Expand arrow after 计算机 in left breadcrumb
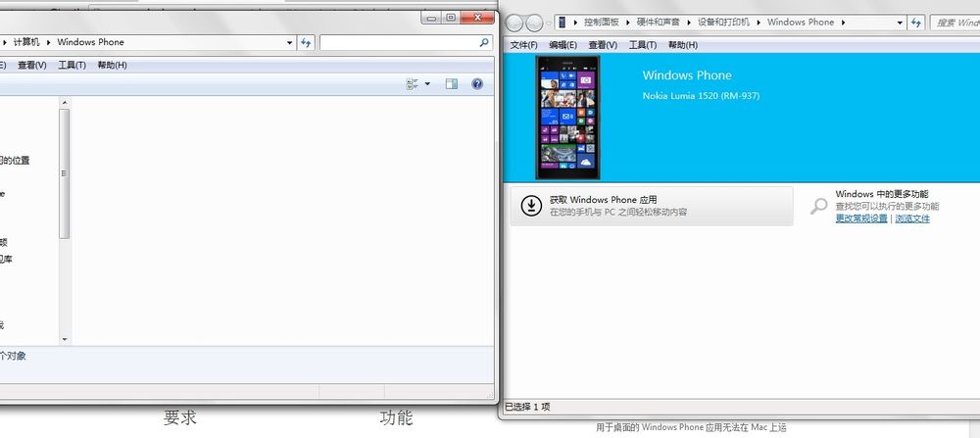Screen dimensions: 980x438 48,42
